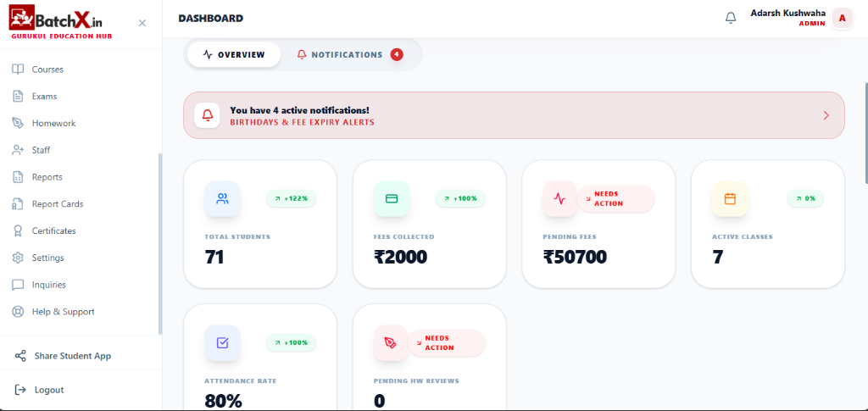
Task: Click the notification bell icon in header
Action: (731, 18)
